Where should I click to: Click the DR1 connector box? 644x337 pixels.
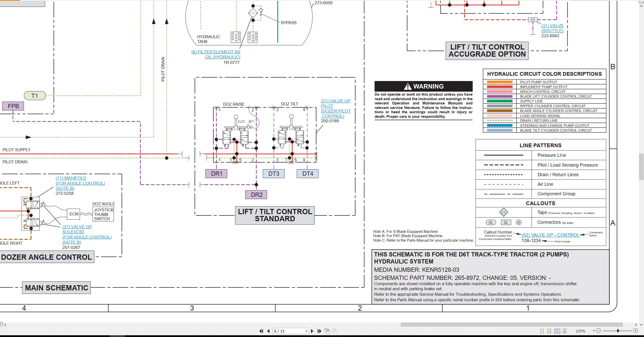[x=216, y=174]
